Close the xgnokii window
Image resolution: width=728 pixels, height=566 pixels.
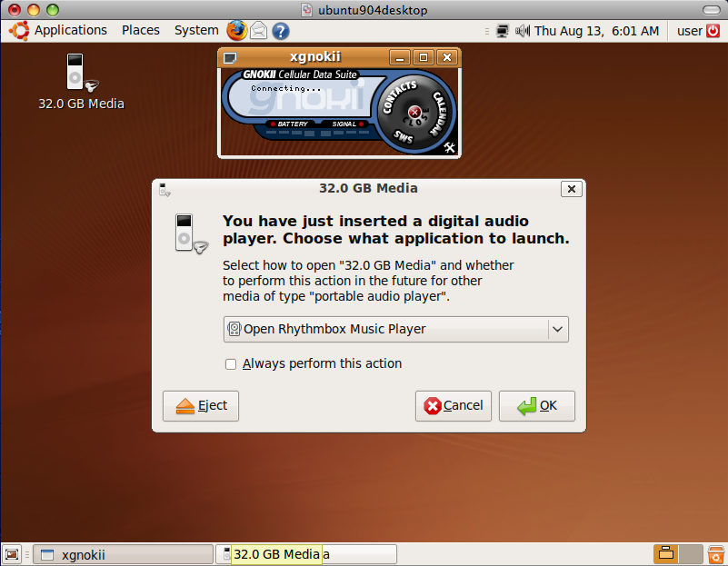click(x=447, y=57)
